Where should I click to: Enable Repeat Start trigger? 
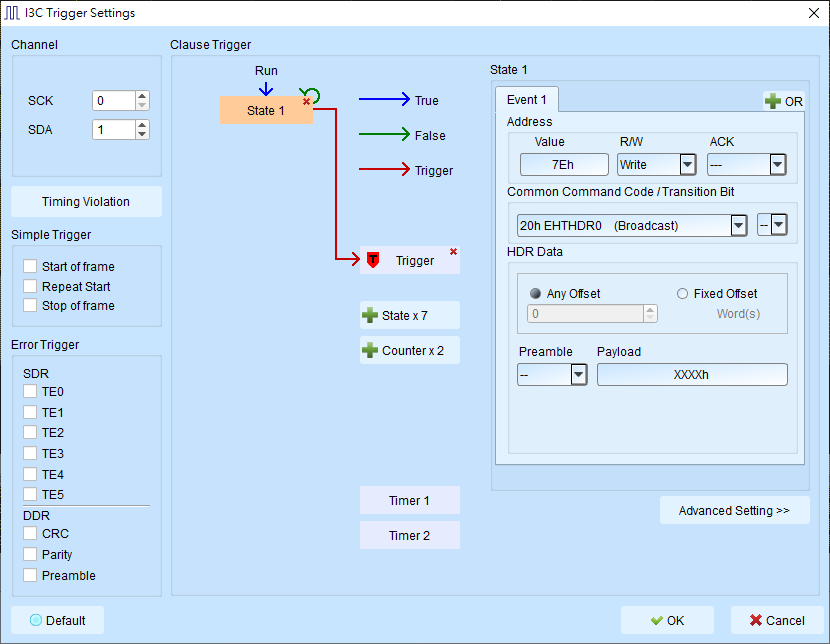point(30,286)
